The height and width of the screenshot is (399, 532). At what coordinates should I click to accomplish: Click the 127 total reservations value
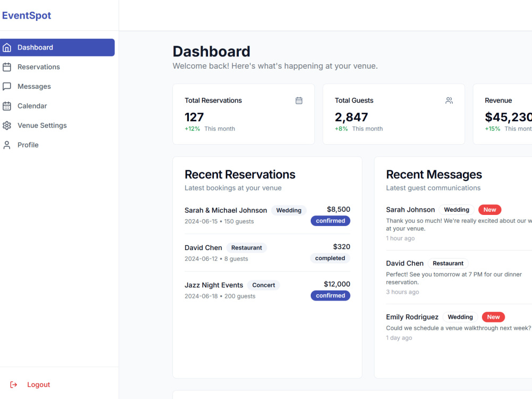pos(194,117)
